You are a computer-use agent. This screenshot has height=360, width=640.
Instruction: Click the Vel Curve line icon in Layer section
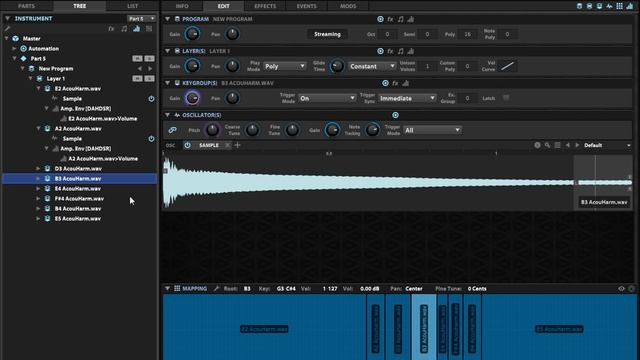[x=507, y=66]
